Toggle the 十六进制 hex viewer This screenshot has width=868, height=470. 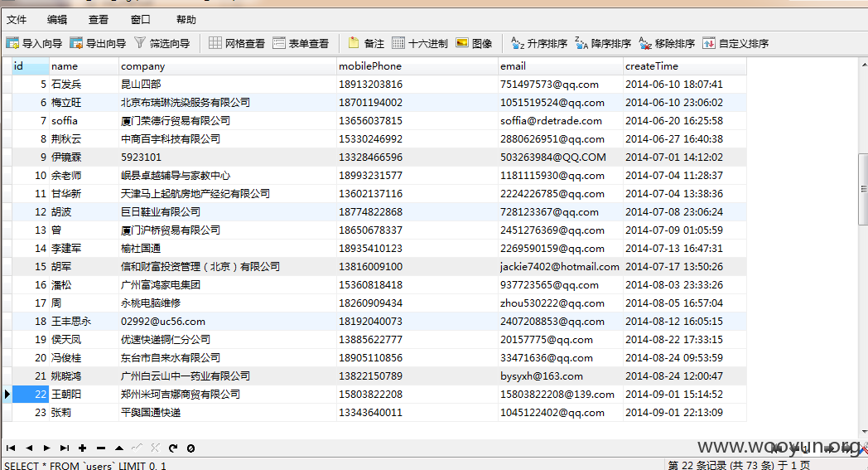click(420, 43)
